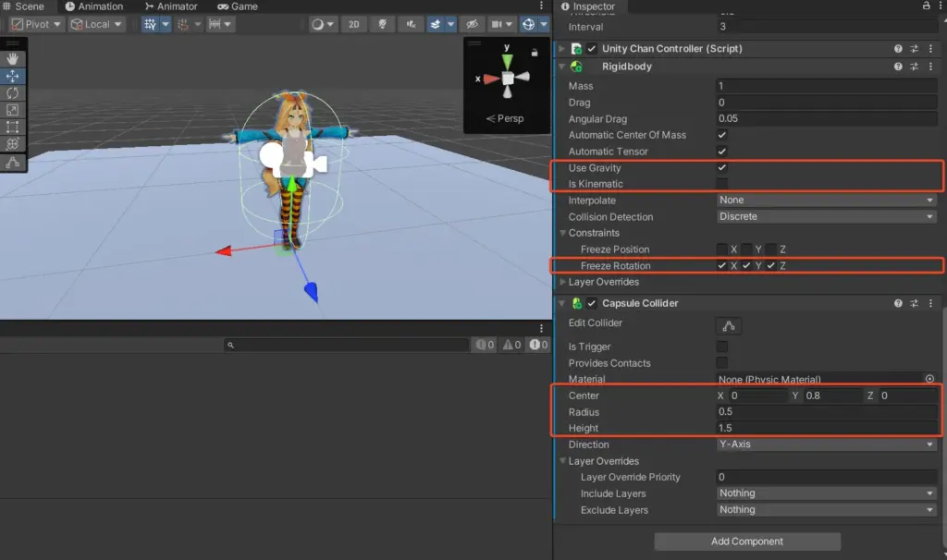The width and height of the screenshot is (947, 560).
Task: Click the Add Component button
Action: pyautogui.click(x=747, y=542)
